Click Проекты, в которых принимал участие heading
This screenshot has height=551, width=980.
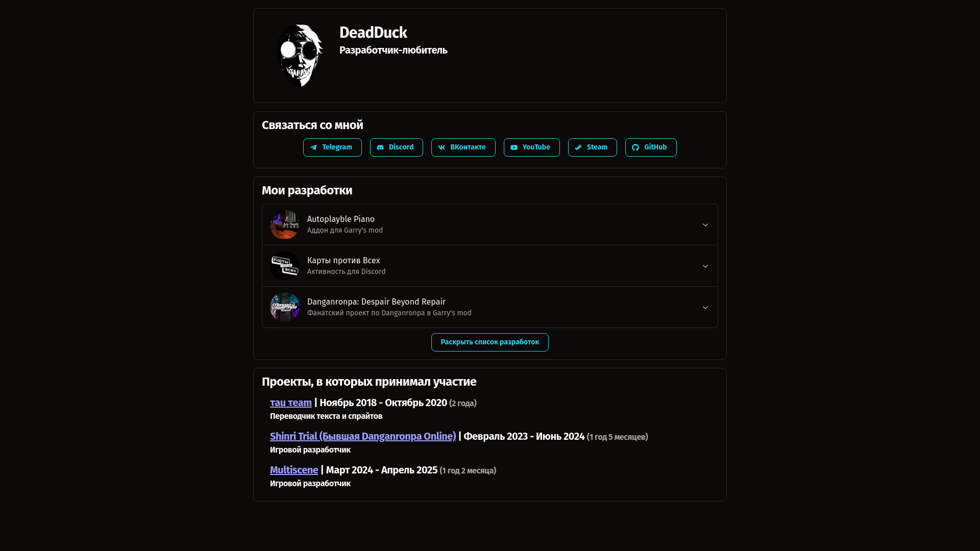369,382
